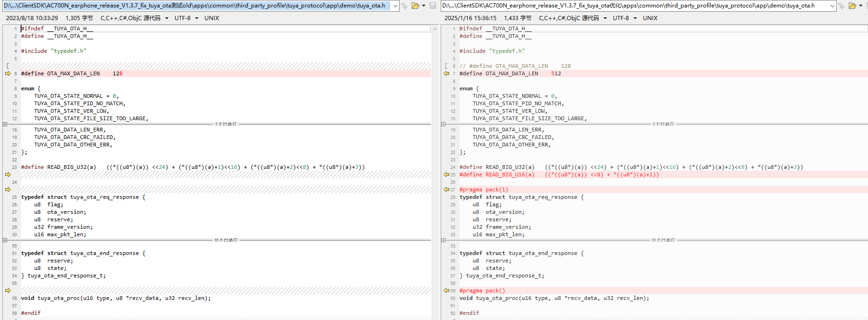The image size is (868, 320).
Task: Click the left u16 max_pkt_len field line
Action: pos(60,234)
